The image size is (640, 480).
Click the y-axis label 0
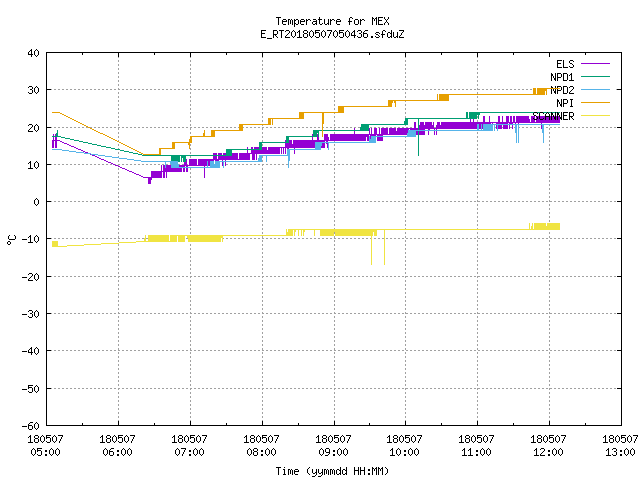click(37, 202)
